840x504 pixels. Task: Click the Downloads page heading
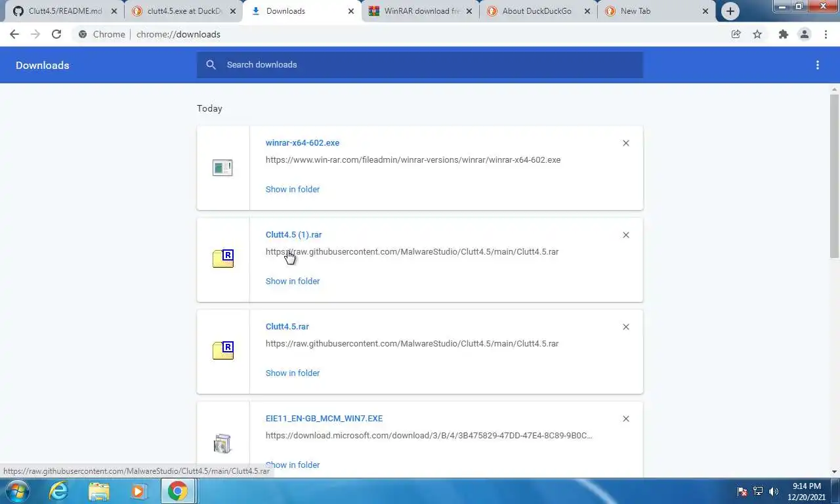click(x=43, y=65)
